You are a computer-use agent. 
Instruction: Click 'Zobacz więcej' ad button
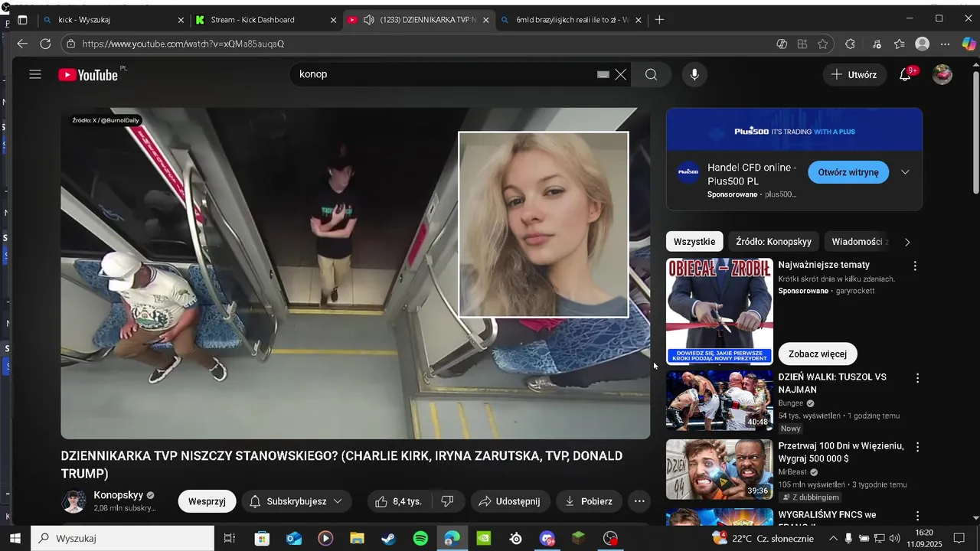[x=818, y=354]
